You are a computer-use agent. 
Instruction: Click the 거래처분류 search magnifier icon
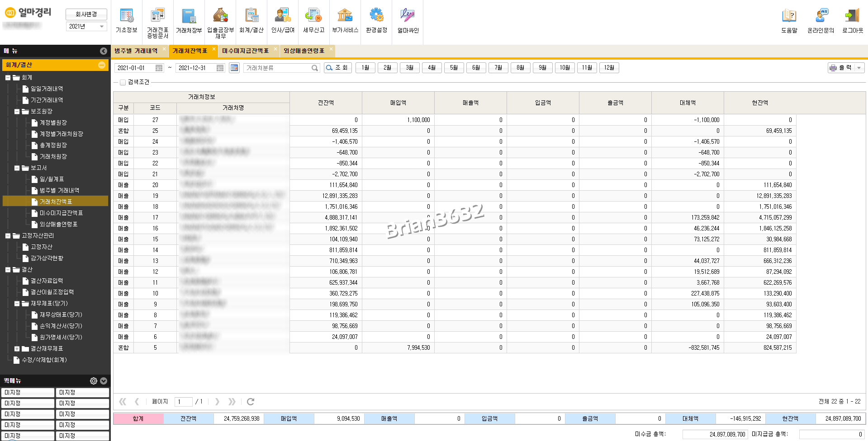[315, 68]
